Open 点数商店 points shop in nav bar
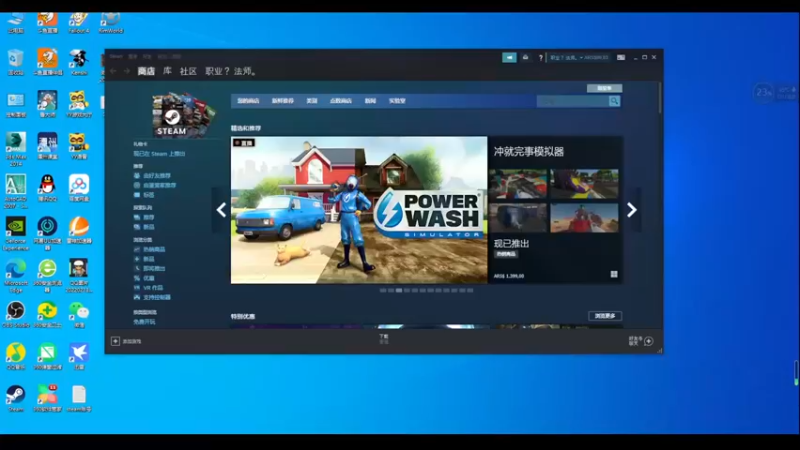Screen dimensions: 800x450 [x=341, y=101]
